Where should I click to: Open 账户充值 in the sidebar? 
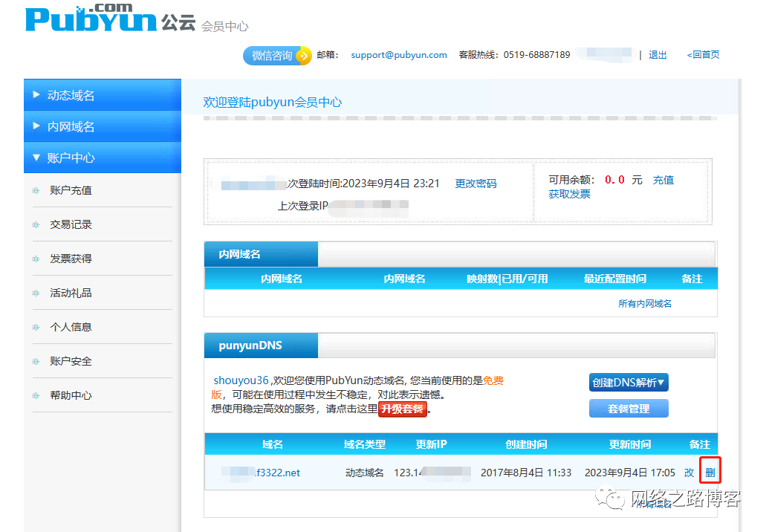pyautogui.click(x=71, y=190)
